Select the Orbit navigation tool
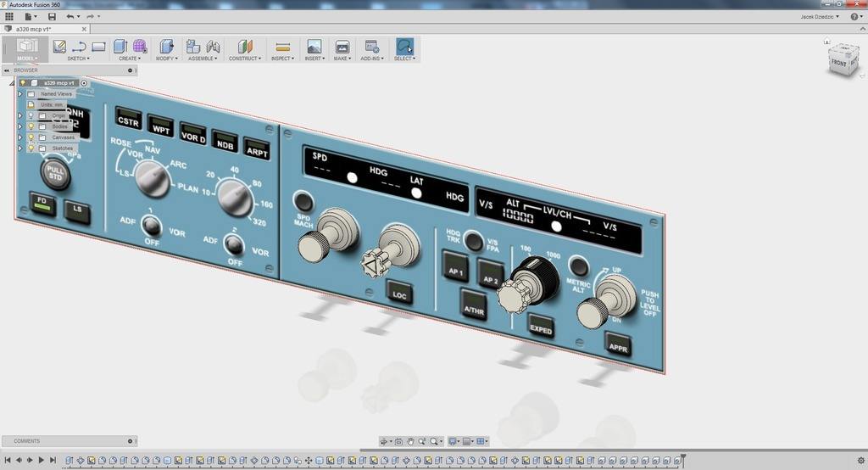This screenshot has height=470, width=868. (384, 441)
